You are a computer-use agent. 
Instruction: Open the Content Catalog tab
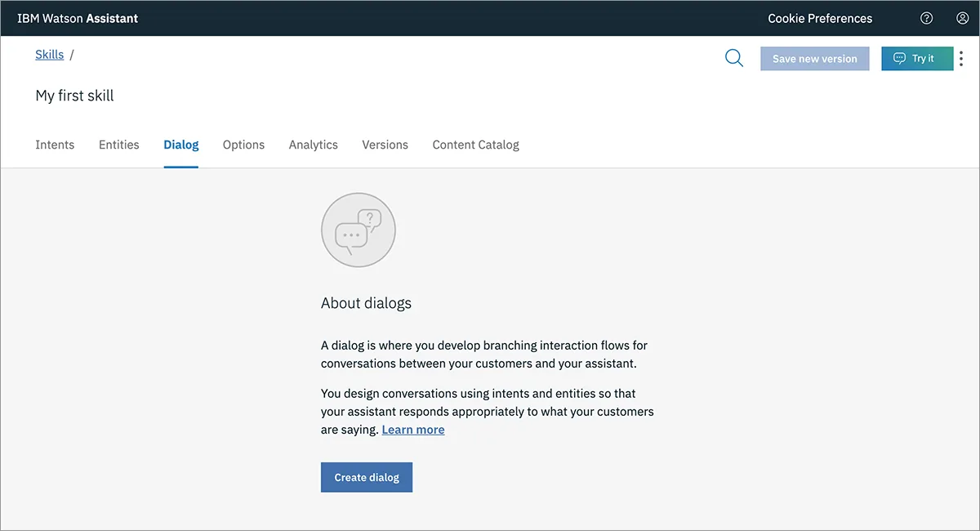click(x=476, y=145)
